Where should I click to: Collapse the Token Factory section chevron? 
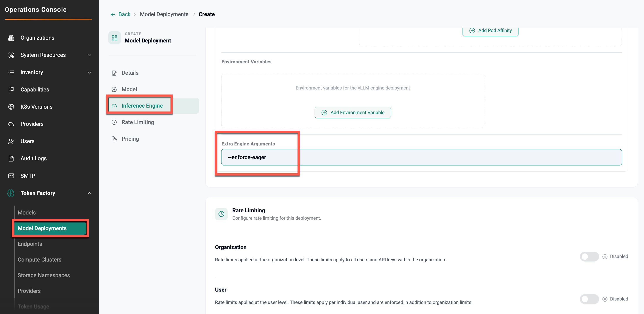point(89,193)
